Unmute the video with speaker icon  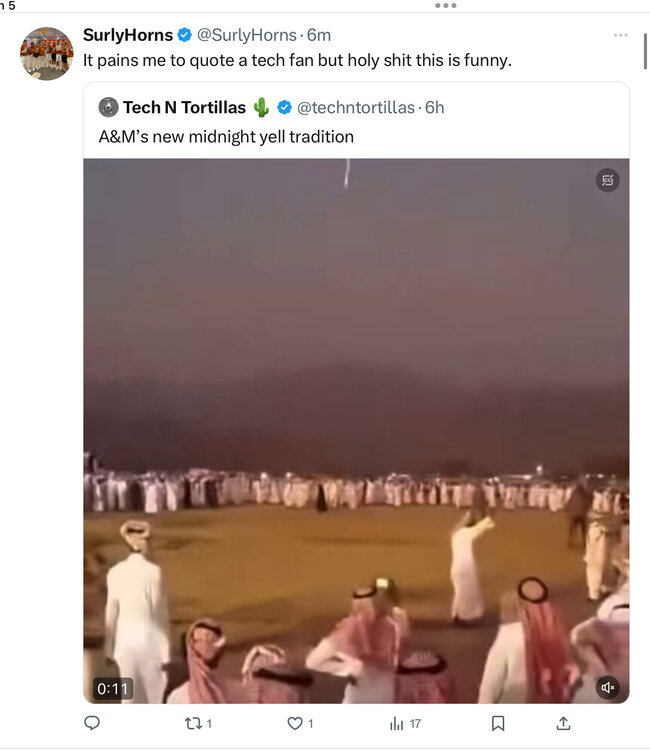[x=607, y=688]
